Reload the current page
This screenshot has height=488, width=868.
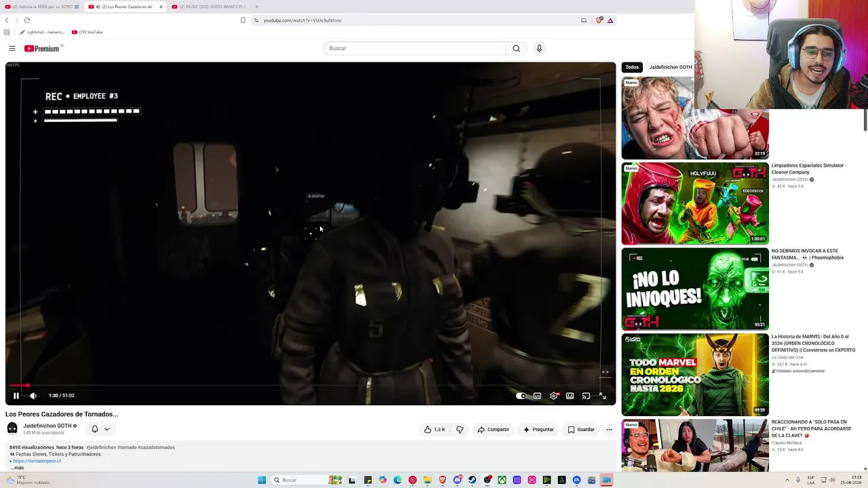[x=26, y=20]
